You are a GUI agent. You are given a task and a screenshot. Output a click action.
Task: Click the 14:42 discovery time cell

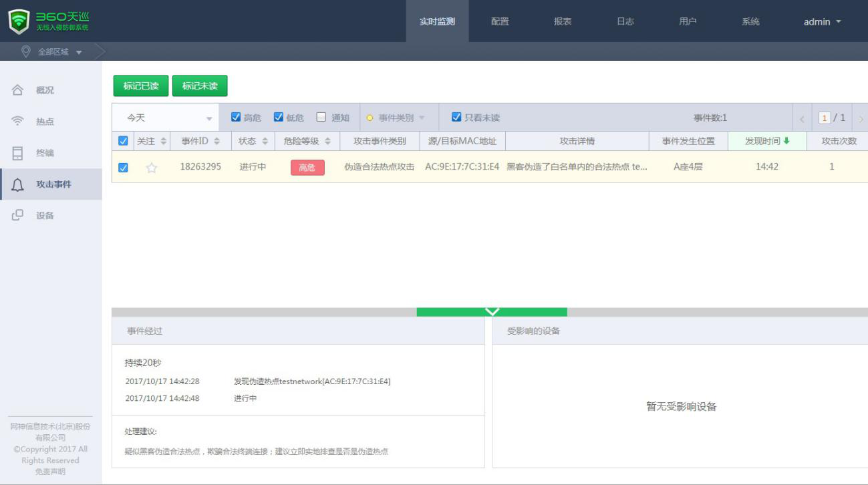click(767, 167)
